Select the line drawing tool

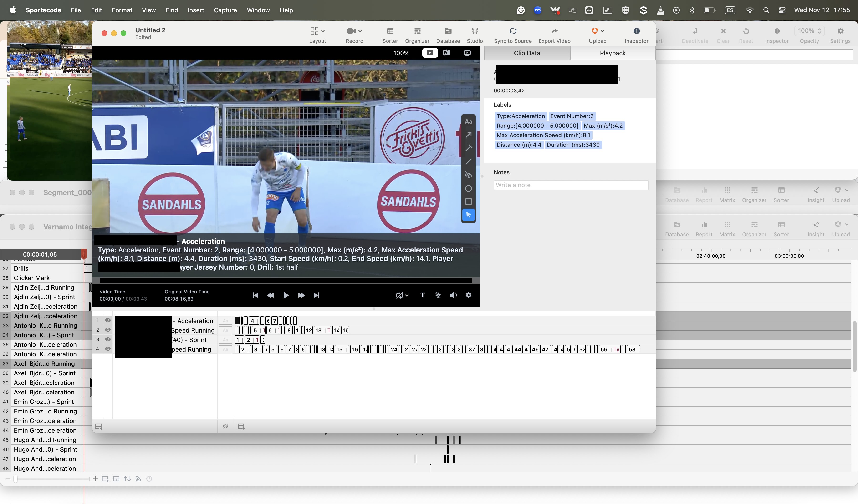469,162
